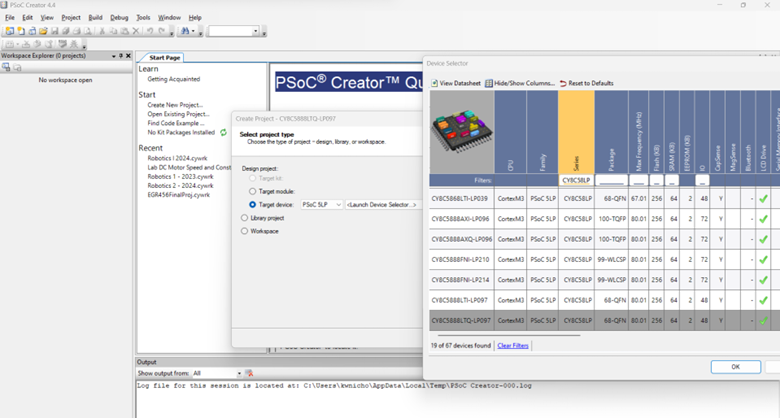This screenshot has width=780, height=418.
Task: Open the Edit menu
Action: coord(27,17)
